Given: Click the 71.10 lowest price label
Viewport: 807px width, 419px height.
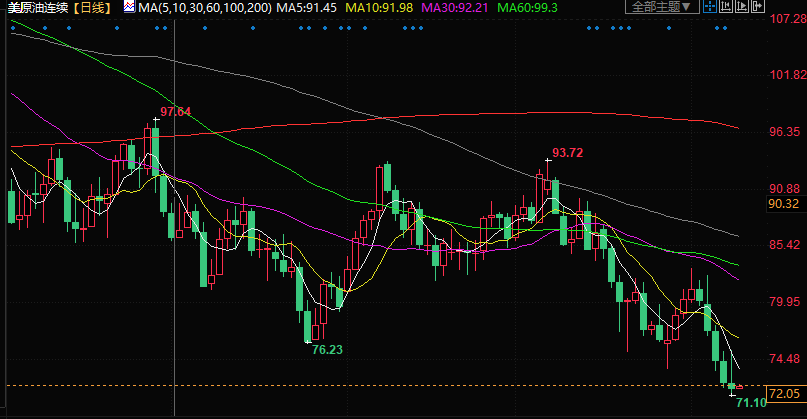Looking at the screenshot, I should [751, 402].
